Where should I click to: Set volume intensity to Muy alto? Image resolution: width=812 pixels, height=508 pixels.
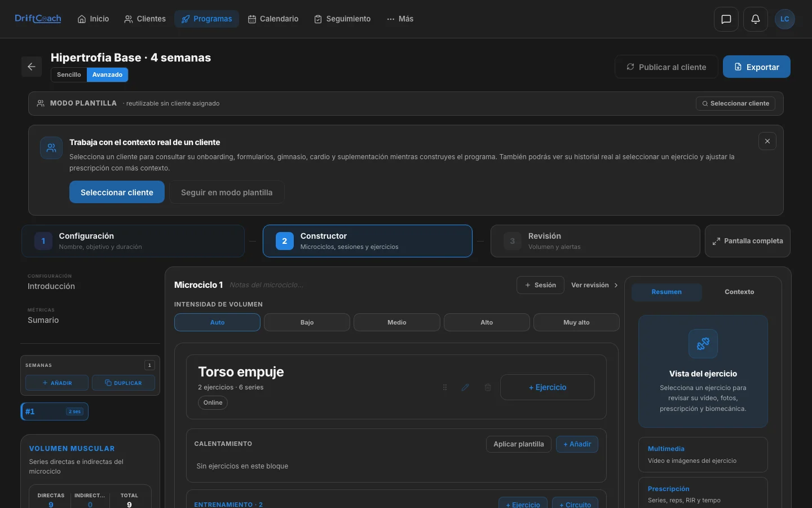(x=576, y=322)
